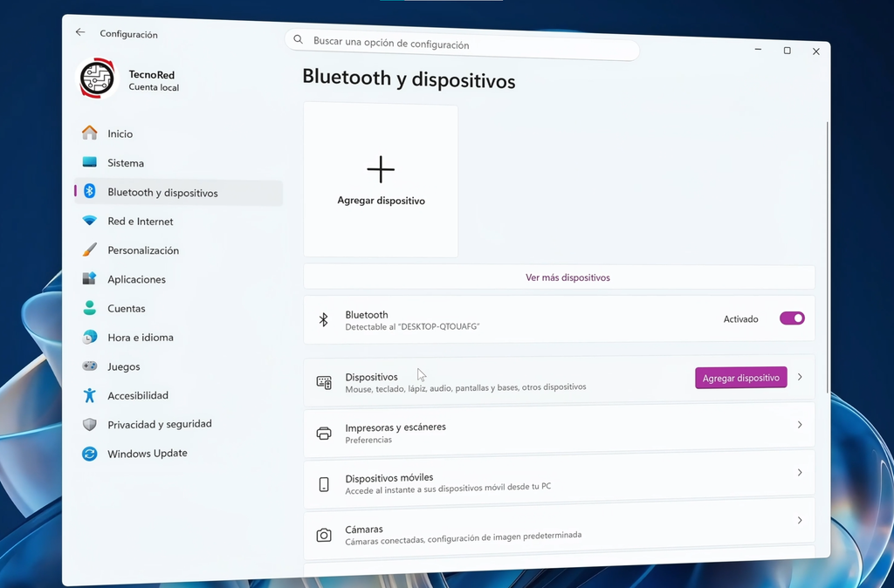Expand the Dispositivos row chevron
This screenshot has width=894, height=588.
[x=800, y=377]
